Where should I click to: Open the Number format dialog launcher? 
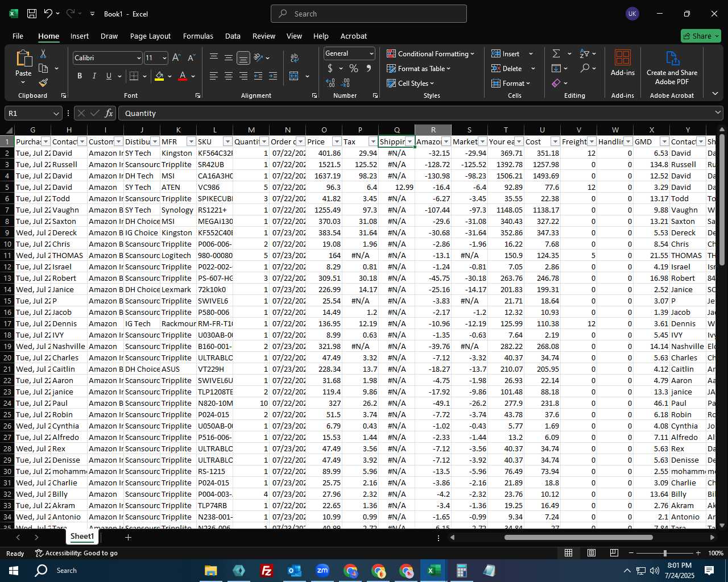click(x=375, y=95)
